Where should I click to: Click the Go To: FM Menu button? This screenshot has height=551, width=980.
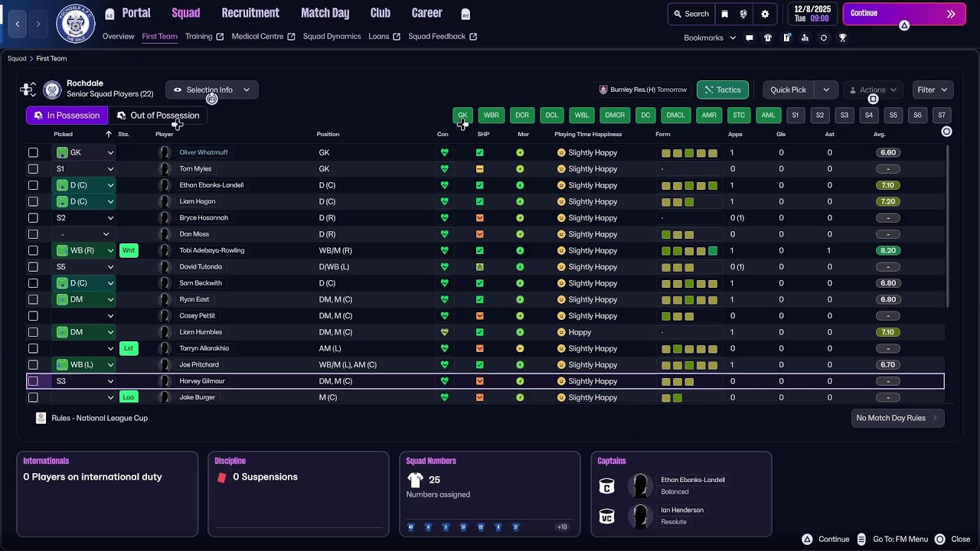point(893,540)
